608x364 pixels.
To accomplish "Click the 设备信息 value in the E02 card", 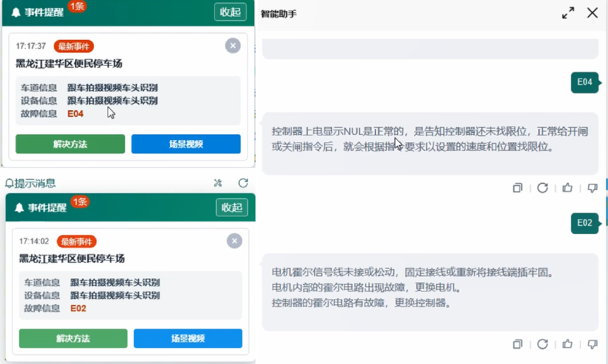I will pyautogui.click(x=115, y=295).
